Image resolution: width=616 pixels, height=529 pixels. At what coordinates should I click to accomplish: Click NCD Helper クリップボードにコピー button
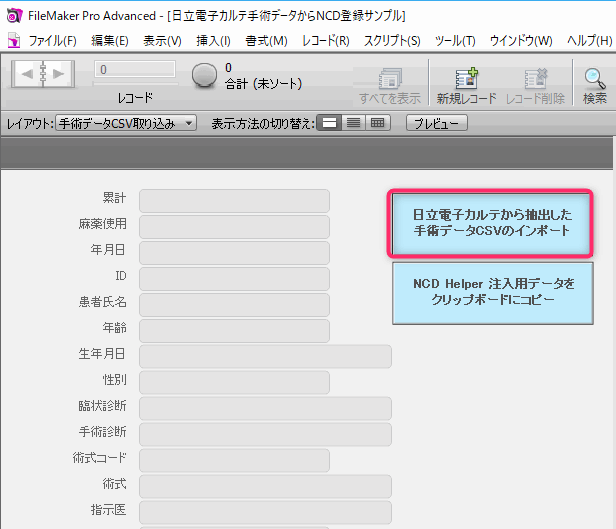pyautogui.click(x=493, y=293)
